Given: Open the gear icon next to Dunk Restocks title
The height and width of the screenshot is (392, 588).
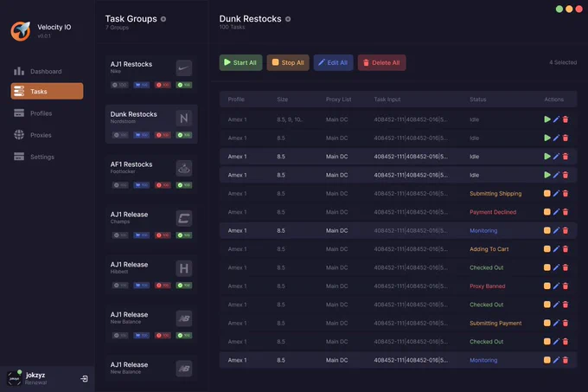Looking at the screenshot, I should tap(288, 19).
